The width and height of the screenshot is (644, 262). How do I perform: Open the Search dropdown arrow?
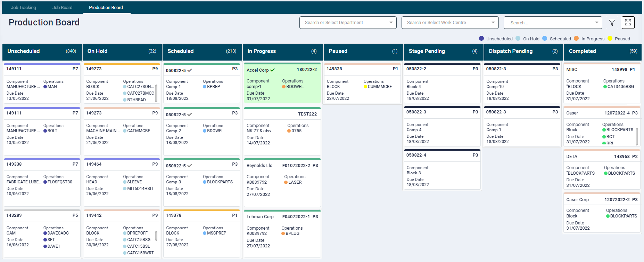[596, 23]
